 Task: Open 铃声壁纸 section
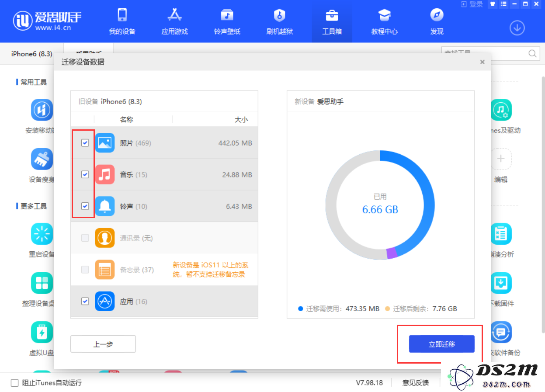227,22
